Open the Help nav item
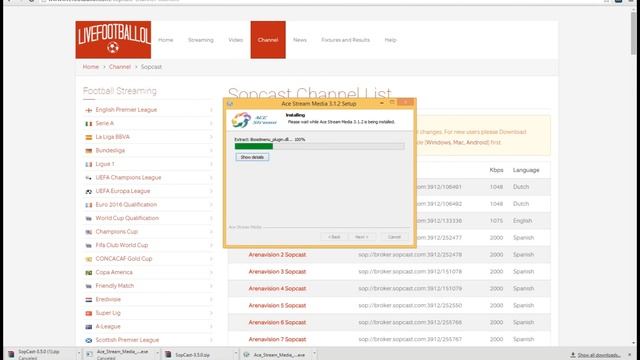This screenshot has height=360, width=640. coord(390,40)
